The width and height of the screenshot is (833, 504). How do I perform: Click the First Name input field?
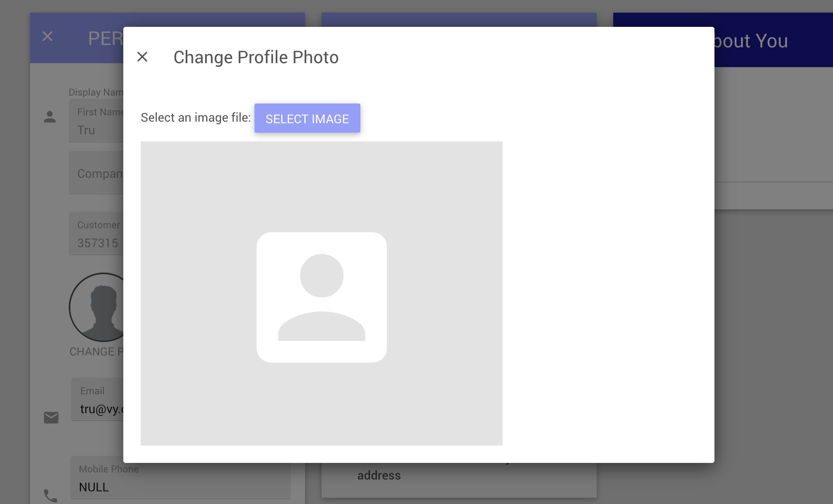coord(96,120)
